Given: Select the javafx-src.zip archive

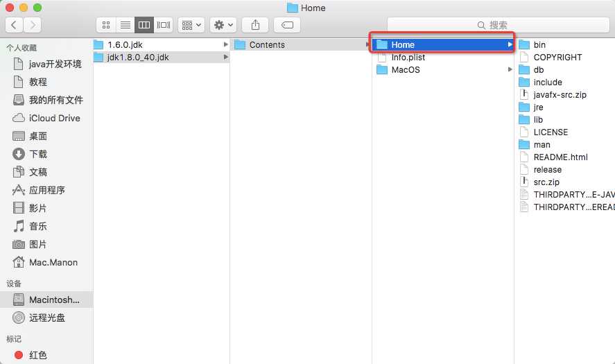Looking at the screenshot, I should [553, 94].
